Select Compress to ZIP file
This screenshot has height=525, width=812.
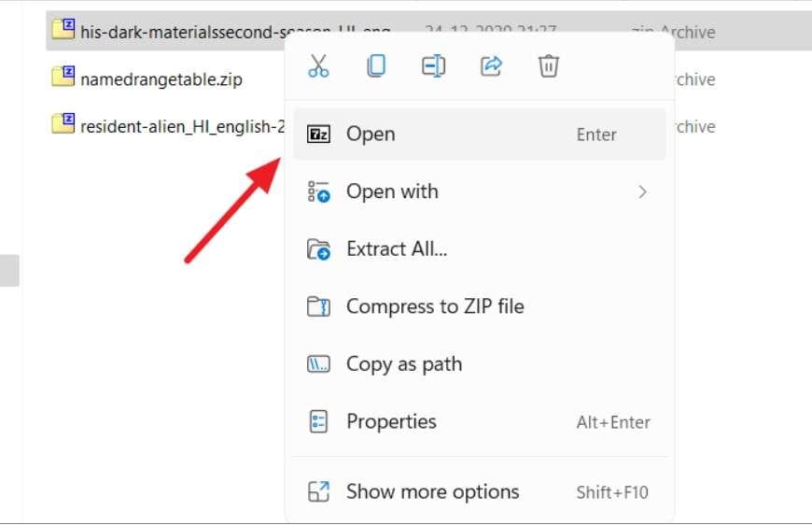click(x=435, y=307)
